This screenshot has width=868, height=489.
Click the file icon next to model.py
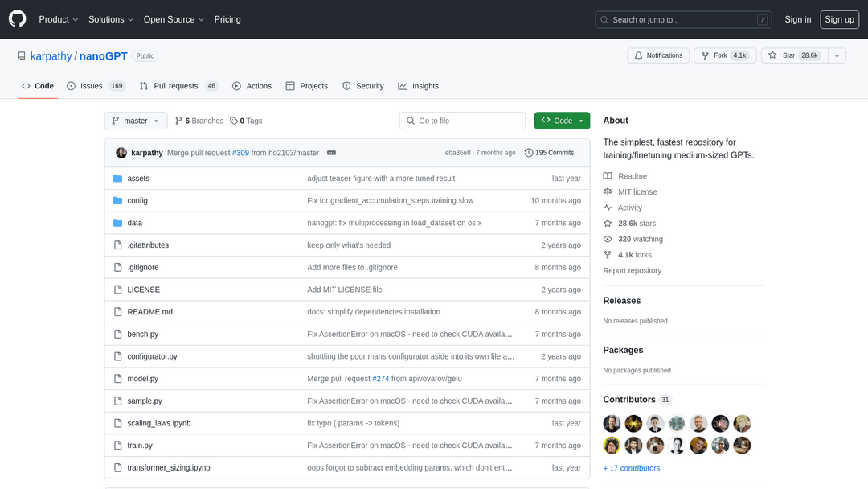pos(117,378)
